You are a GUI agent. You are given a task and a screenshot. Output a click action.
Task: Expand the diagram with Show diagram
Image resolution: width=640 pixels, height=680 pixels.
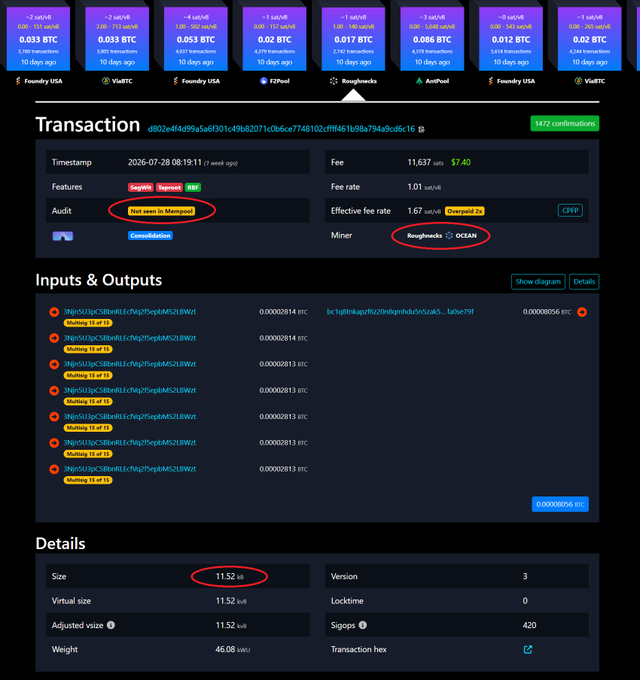538,281
